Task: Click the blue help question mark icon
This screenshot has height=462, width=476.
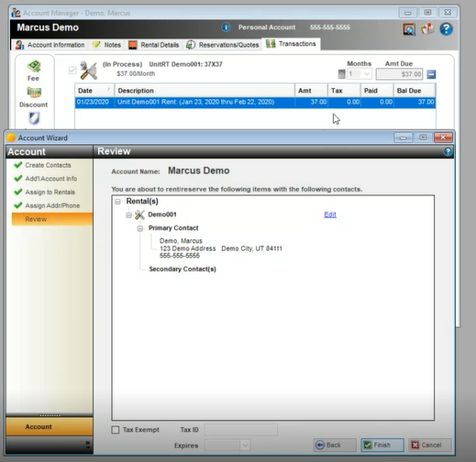Action: pyautogui.click(x=446, y=29)
